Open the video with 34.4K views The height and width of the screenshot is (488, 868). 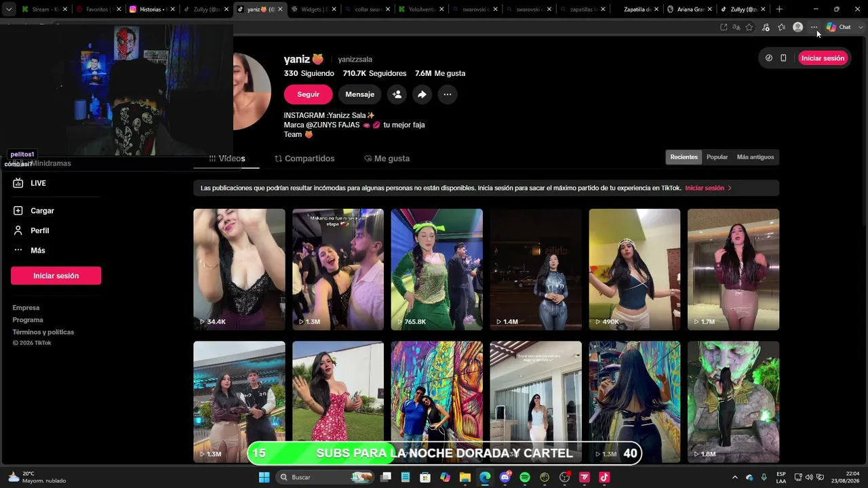coord(239,269)
